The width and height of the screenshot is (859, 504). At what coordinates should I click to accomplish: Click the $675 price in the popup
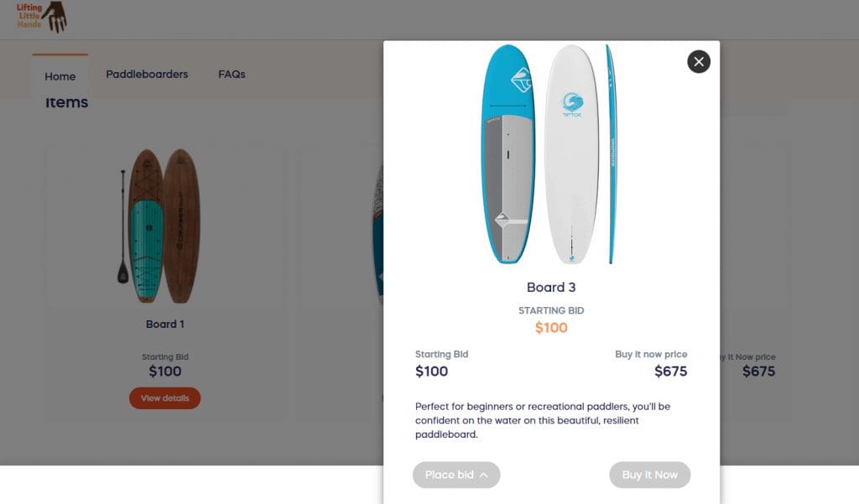[x=670, y=372]
